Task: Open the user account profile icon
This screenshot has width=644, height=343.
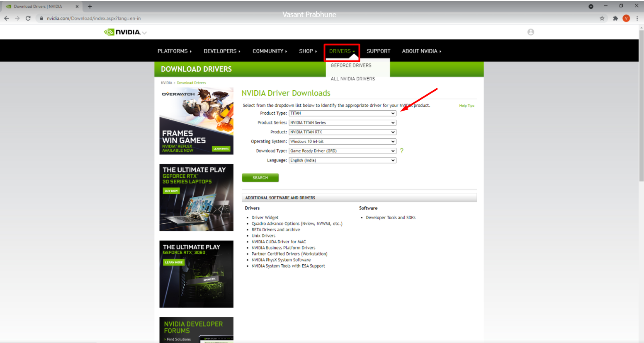Action: coord(530,32)
